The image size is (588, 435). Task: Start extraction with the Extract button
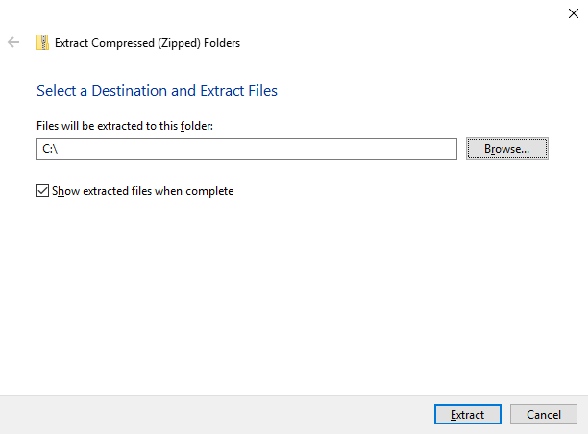click(468, 414)
